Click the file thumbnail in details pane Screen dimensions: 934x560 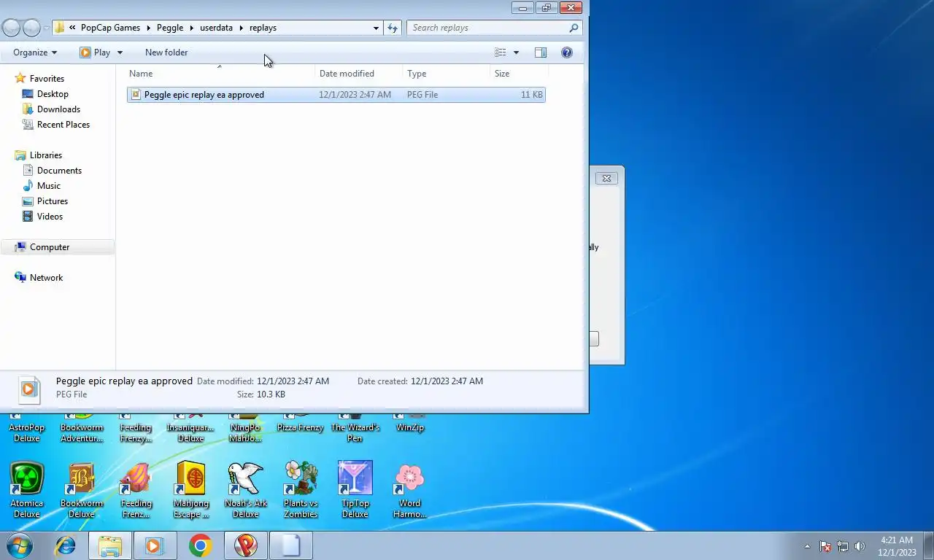[28, 389]
